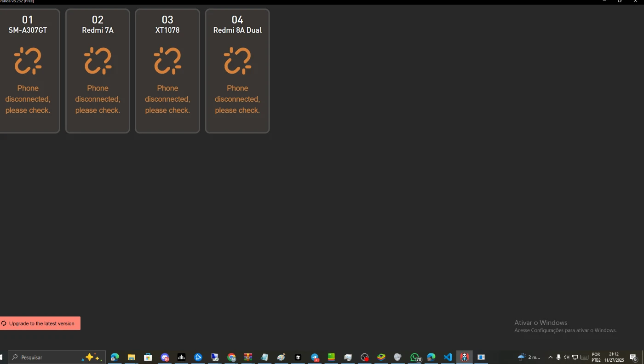The width and height of the screenshot is (644, 364).
Task: Open WhatsApp from the taskbar
Action: point(415,357)
